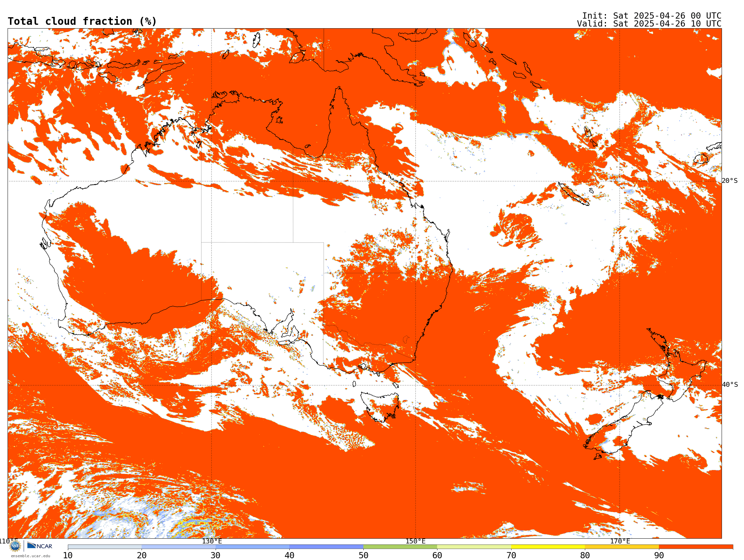Select the 'Valid: Sat 2025-04-26 10 UTC' text
This screenshot has width=744, height=560.
(649, 24)
